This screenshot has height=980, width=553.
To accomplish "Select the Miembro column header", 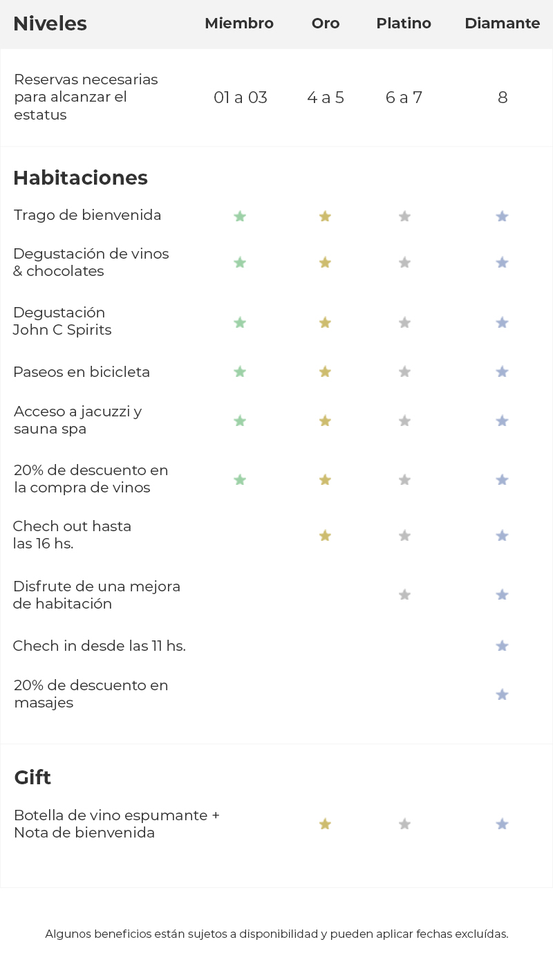I will [239, 24].
